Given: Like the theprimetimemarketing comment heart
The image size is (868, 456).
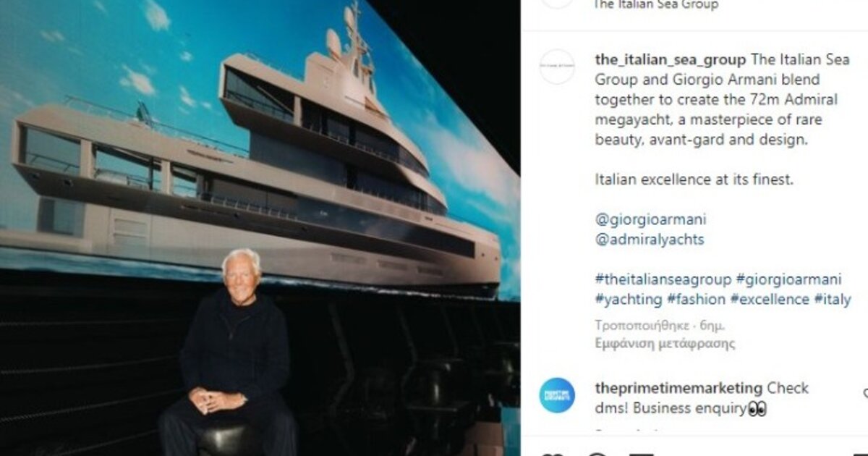Looking at the screenshot, I should (x=865, y=394).
